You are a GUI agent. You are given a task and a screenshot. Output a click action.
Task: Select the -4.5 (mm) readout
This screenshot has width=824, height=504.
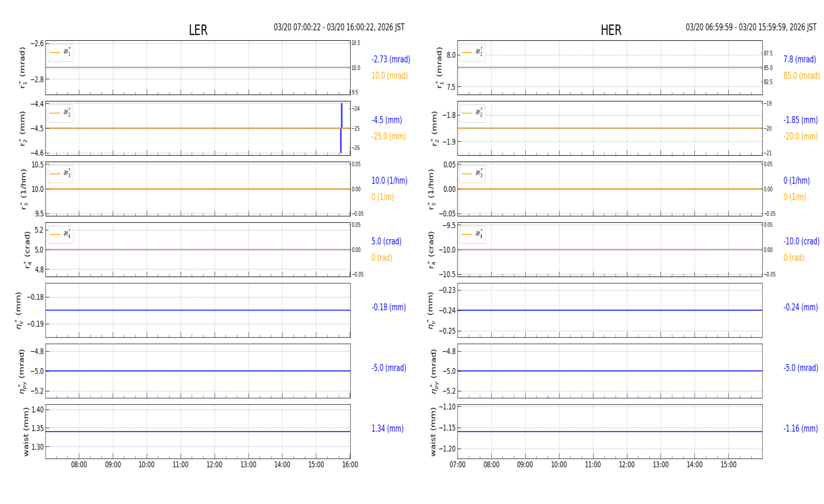click(x=386, y=120)
